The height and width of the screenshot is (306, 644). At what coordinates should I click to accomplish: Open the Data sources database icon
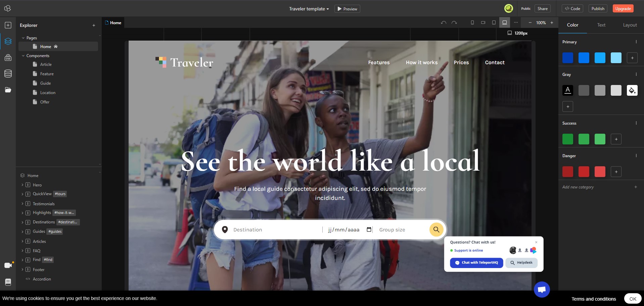[8, 74]
